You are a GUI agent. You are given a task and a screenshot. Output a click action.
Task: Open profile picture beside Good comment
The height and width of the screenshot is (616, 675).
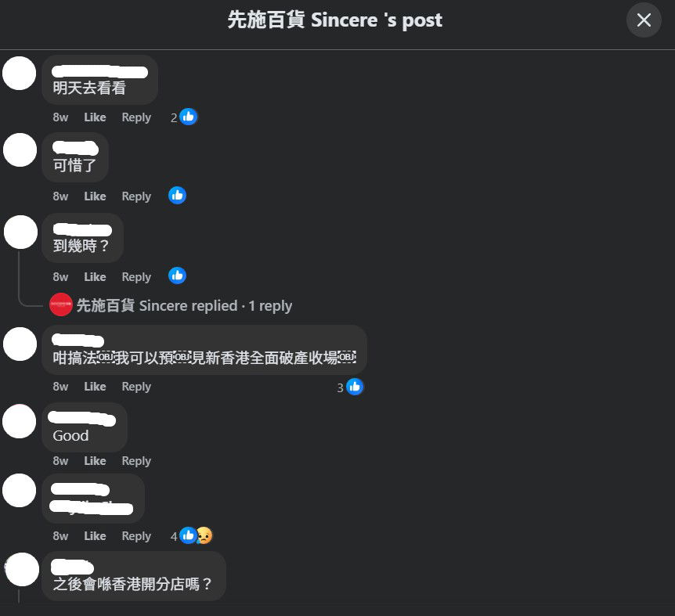point(20,422)
